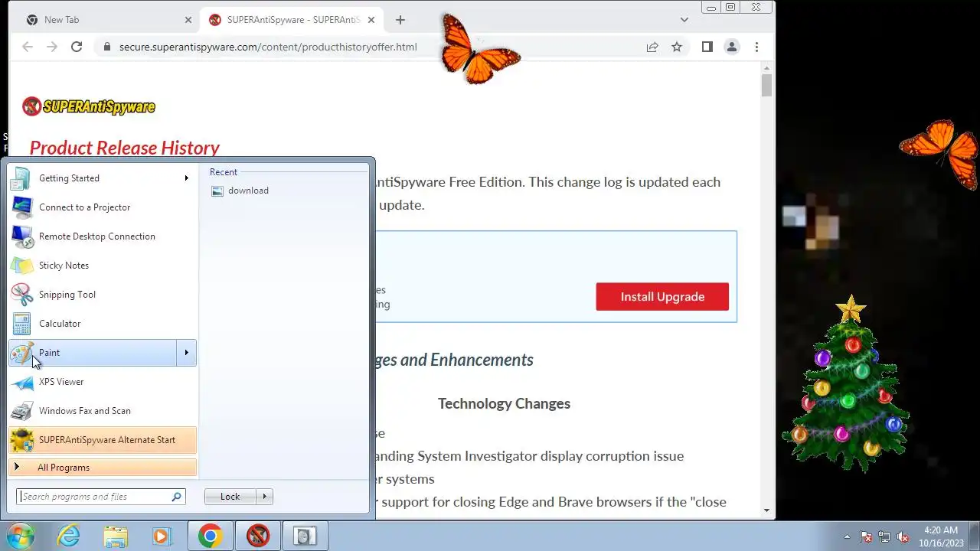Click the SUPERAntiSpyware Alternate Start icon

[21, 440]
